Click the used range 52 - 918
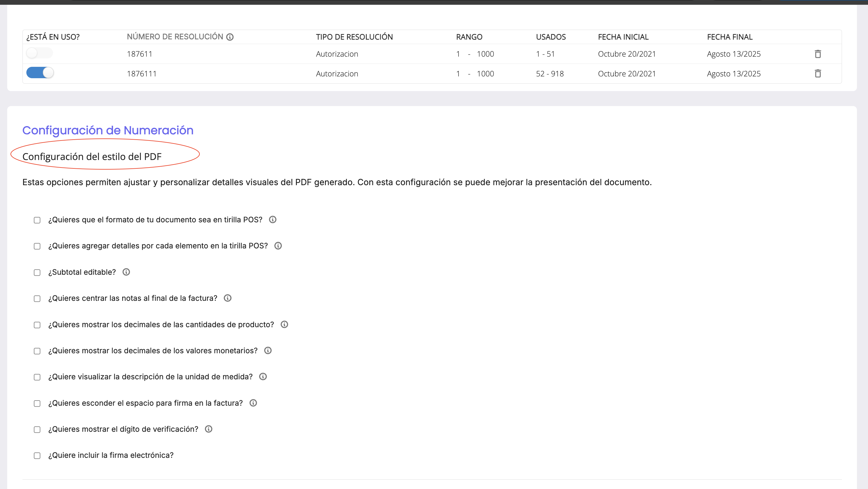This screenshot has height=489, width=868. click(x=550, y=73)
